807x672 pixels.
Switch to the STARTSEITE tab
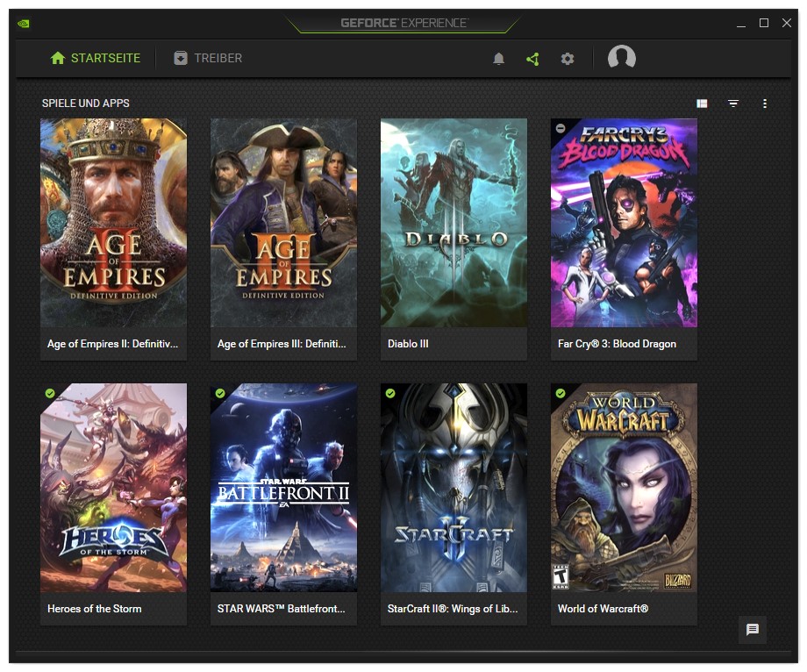(96, 58)
